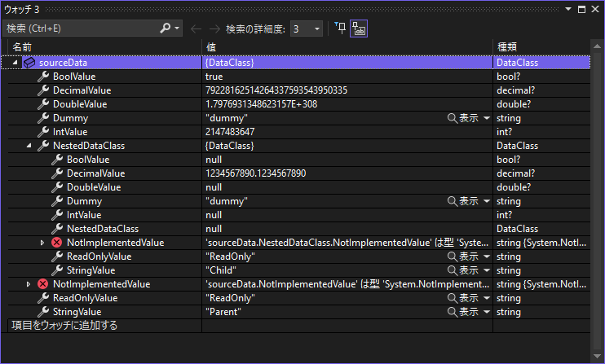Click the error icon of sourceData.NotImplementedValue row
Viewport: 605px width, 364px height.
[x=43, y=284]
